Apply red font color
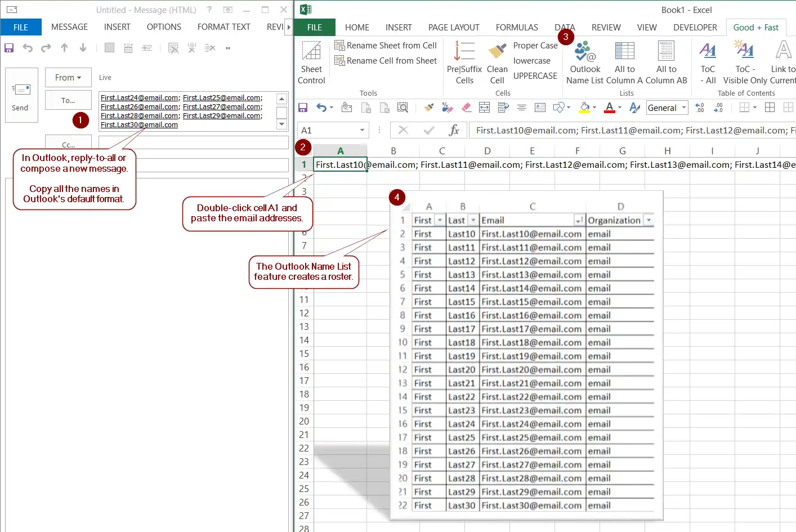 click(609, 108)
